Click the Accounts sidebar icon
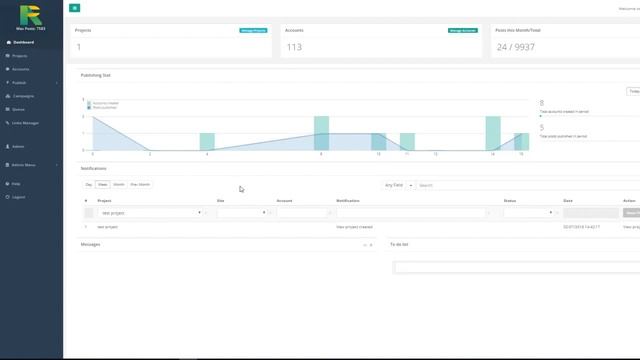 (x=7, y=69)
